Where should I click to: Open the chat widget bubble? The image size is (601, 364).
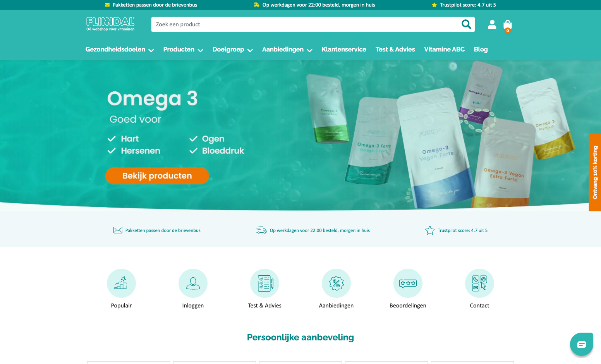(582, 344)
